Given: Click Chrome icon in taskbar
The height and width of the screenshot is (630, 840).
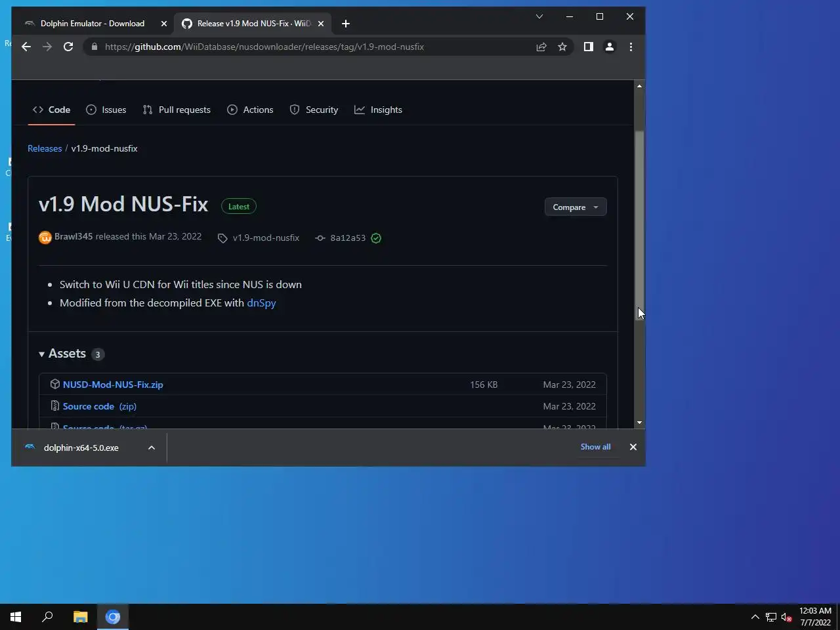Looking at the screenshot, I should click(113, 617).
